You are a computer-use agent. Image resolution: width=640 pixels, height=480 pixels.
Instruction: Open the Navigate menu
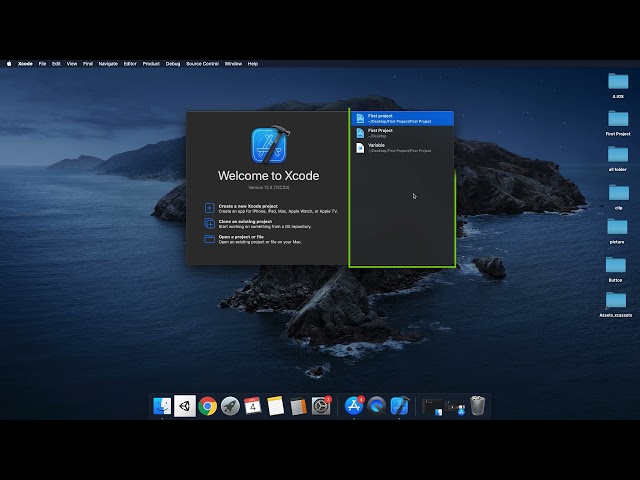108,64
